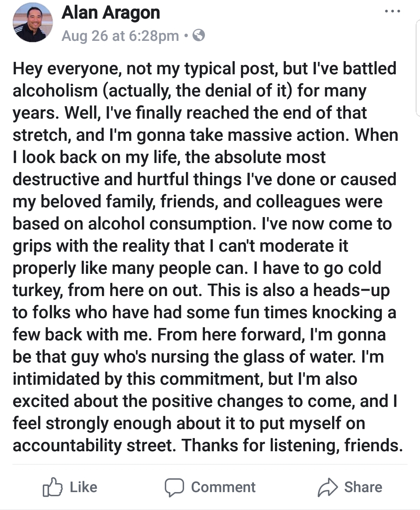Click the words 'glass of water' in the post
The height and width of the screenshot is (510, 420).
tap(299, 357)
